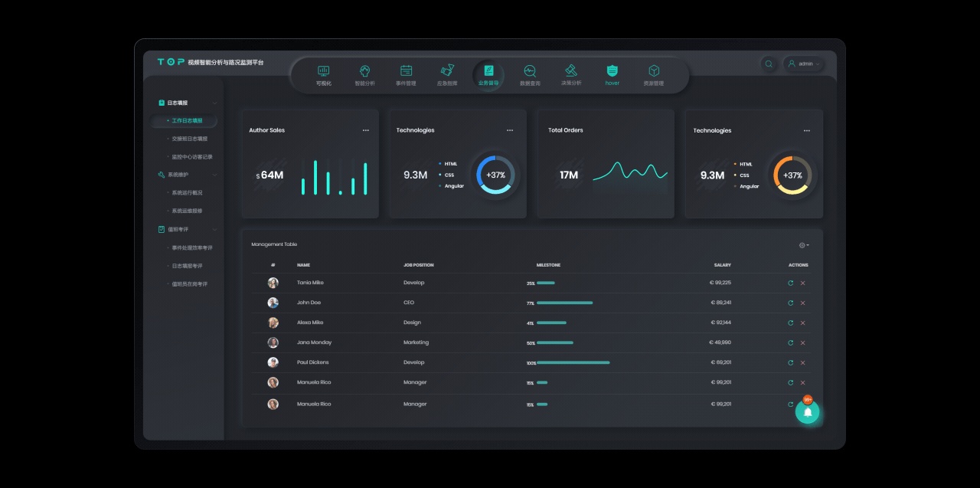Sort table by MILESTONE column header
This screenshot has width=980, height=488.
(548, 265)
